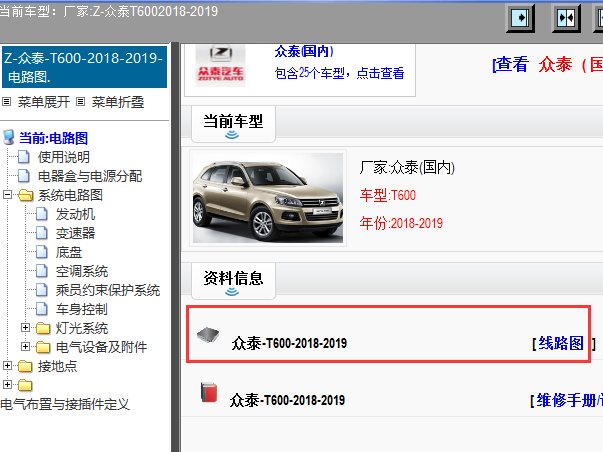Expand the 灯光系统 folder
Image resolution: width=603 pixels, height=452 pixels.
[x=25, y=327]
